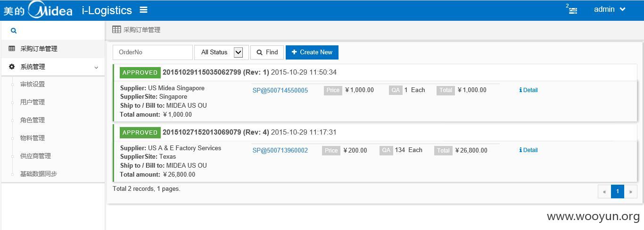Click order number 20151029115035062799
The image size is (644, 230).
[x=202, y=72]
